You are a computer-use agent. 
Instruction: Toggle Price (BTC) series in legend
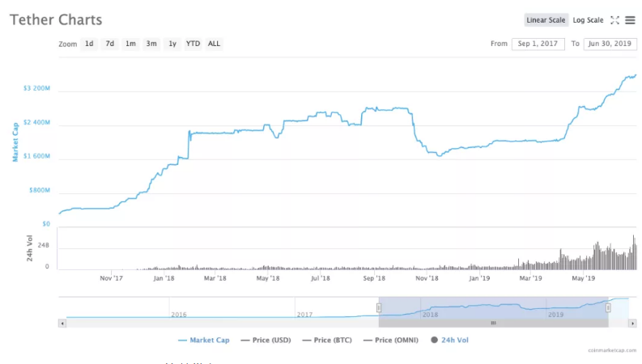click(x=327, y=340)
